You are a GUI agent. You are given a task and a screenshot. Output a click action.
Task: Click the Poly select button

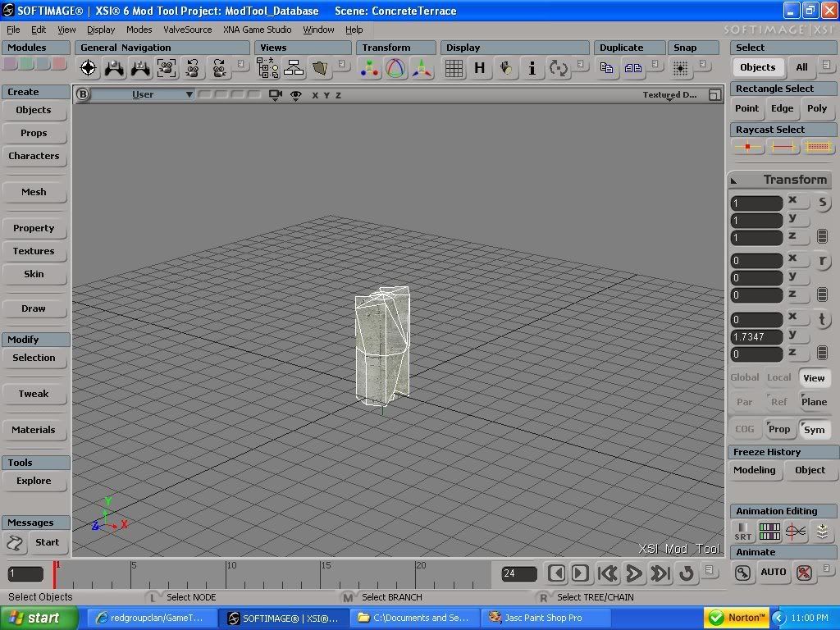click(x=817, y=108)
